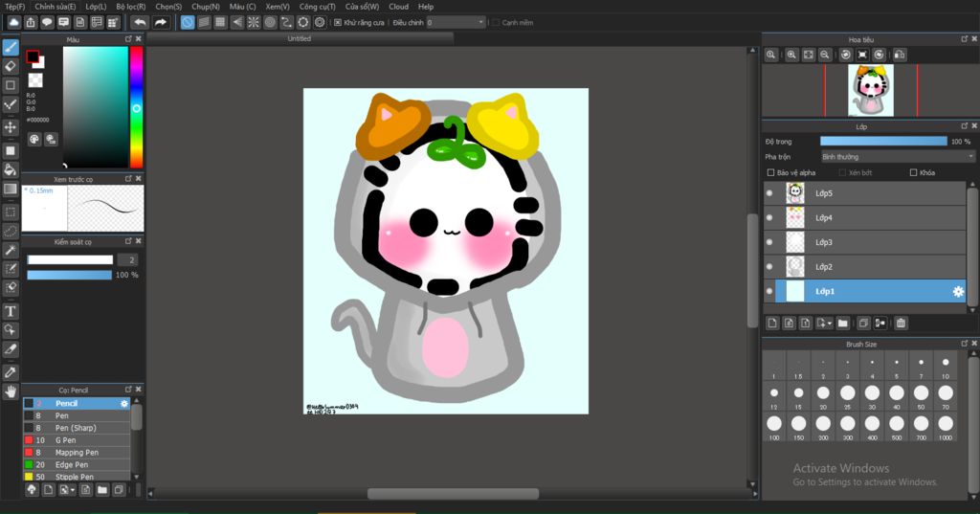Image resolution: width=980 pixels, height=514 pixels.
Task: Click the vertical hue strip
Action: click(136, 107)
